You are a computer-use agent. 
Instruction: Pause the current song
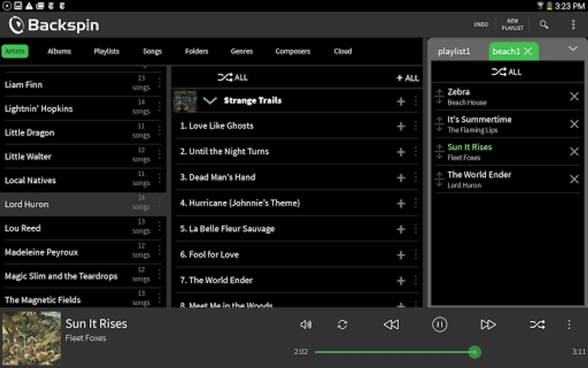click(439, 325)
